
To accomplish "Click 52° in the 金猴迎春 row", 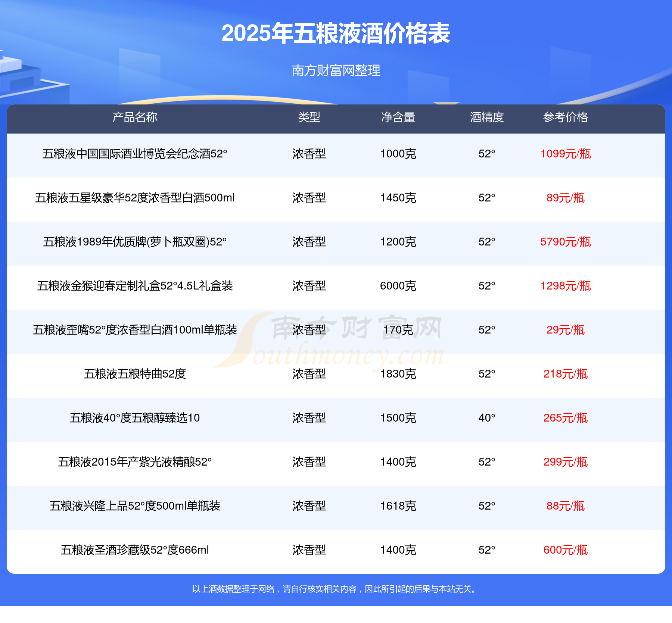I will 487,286.
